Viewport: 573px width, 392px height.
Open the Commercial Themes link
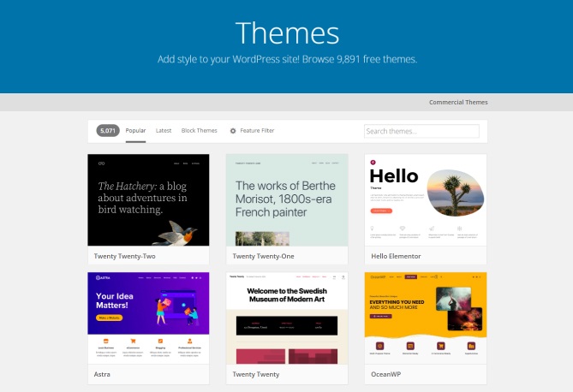pyautogui.click(x=458, y=103)
